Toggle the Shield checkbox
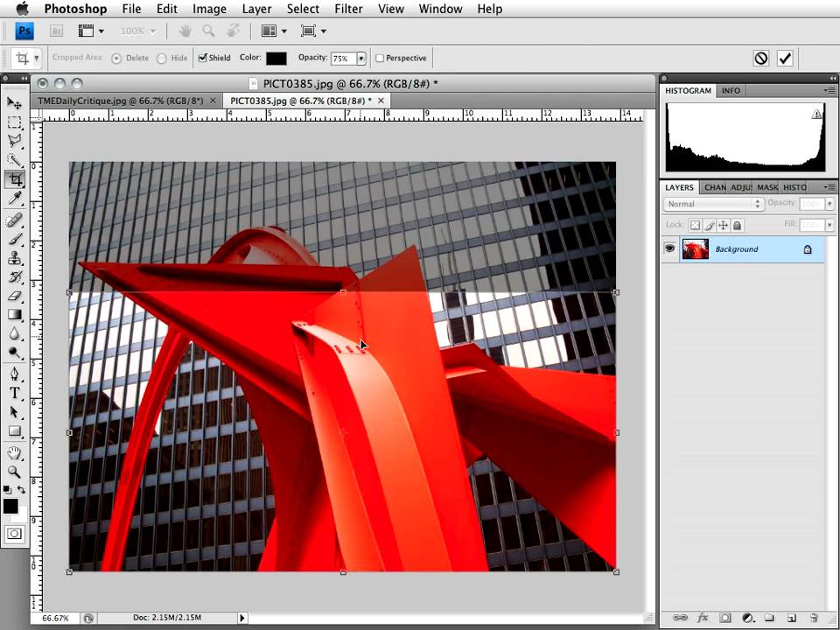 pos(202,58)
